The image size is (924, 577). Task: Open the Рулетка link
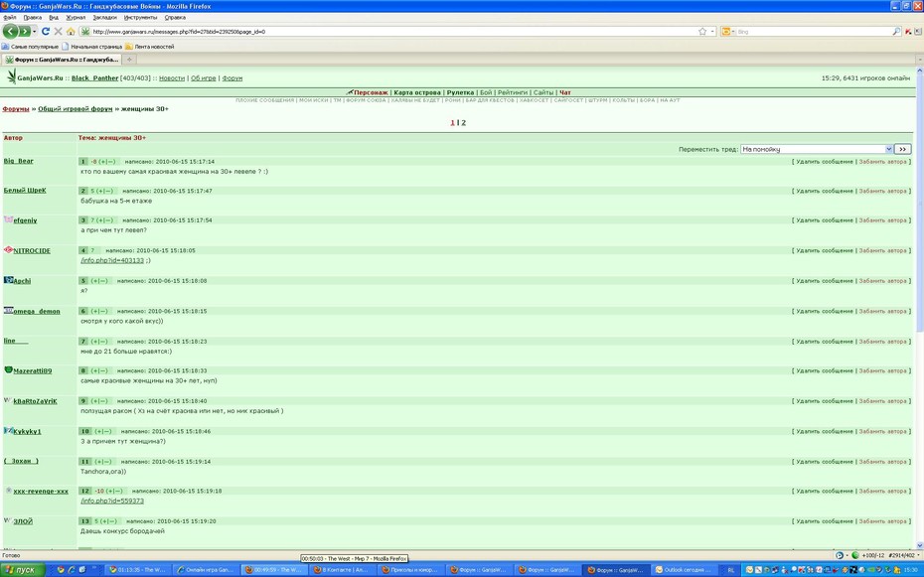[460, 92]
